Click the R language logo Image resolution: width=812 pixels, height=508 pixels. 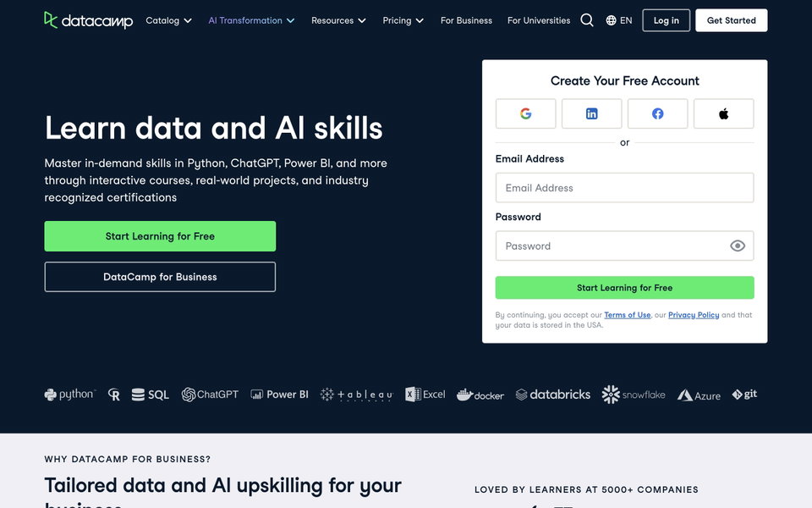(x=114, y=395)
